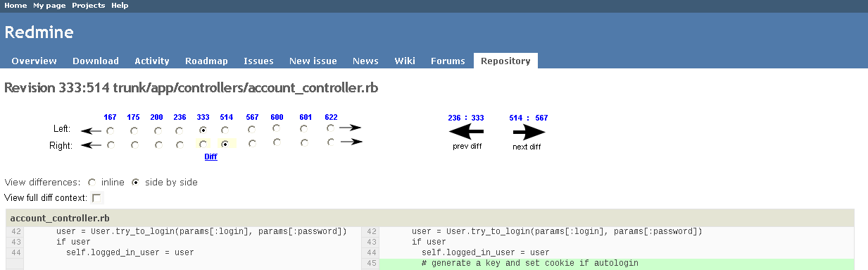Enable View full diff context checkbox

97,198
